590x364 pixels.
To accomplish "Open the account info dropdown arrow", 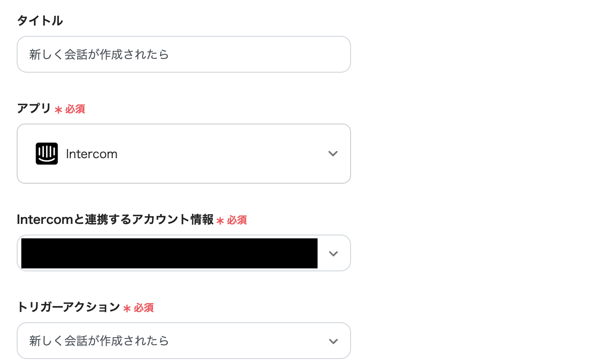I will pos(333,253).
